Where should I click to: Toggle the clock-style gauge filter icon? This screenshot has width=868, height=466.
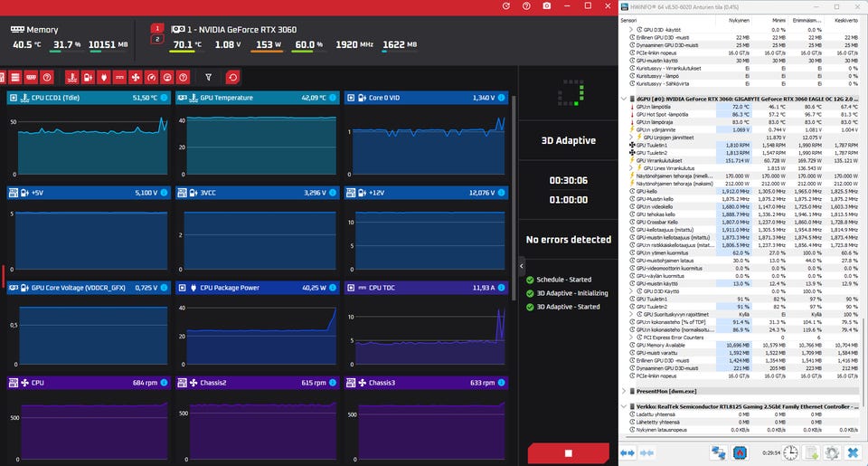click(167, 78)
